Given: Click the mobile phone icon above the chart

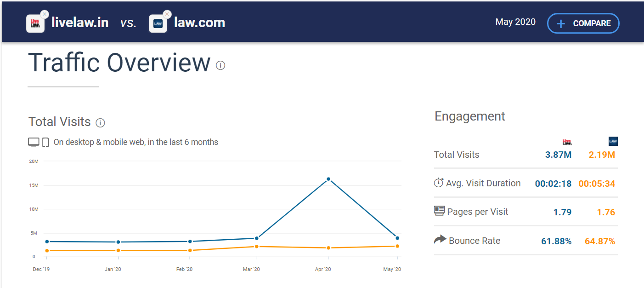Looking at the screenshot, I should pos(45,142).
